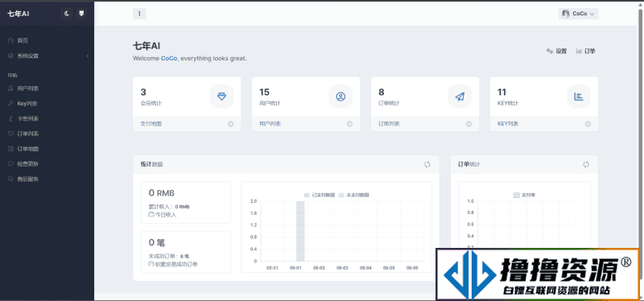Screen dimensions: 644x301
Task: Click the CoCo link in welcome message
Action: tap(169, 58)
